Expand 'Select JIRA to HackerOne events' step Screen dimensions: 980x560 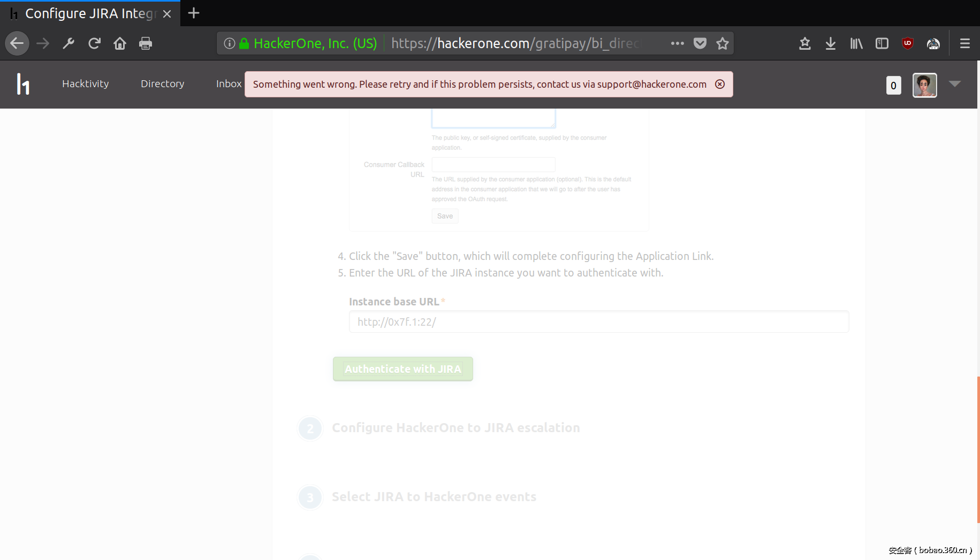click(434, 497)
